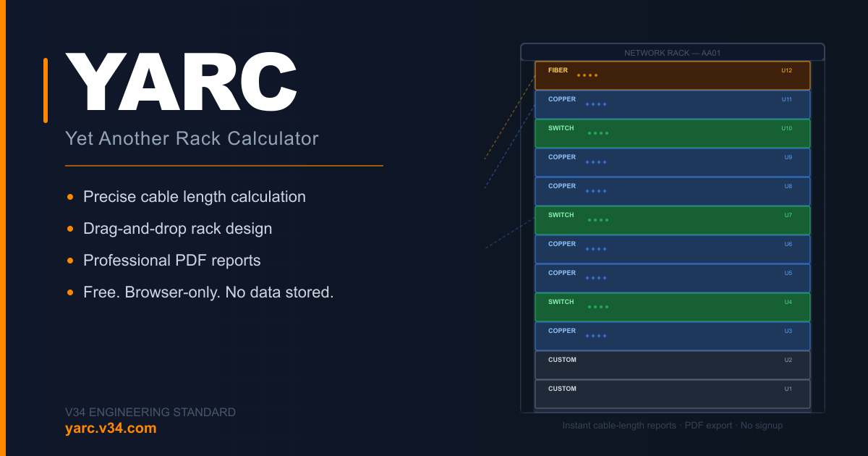Viewport: 868px width, 456px height.
Task: Select the "Yet Another Rack Calculator" subtitle
Action: pyautogui.click(x=192, y=138)
